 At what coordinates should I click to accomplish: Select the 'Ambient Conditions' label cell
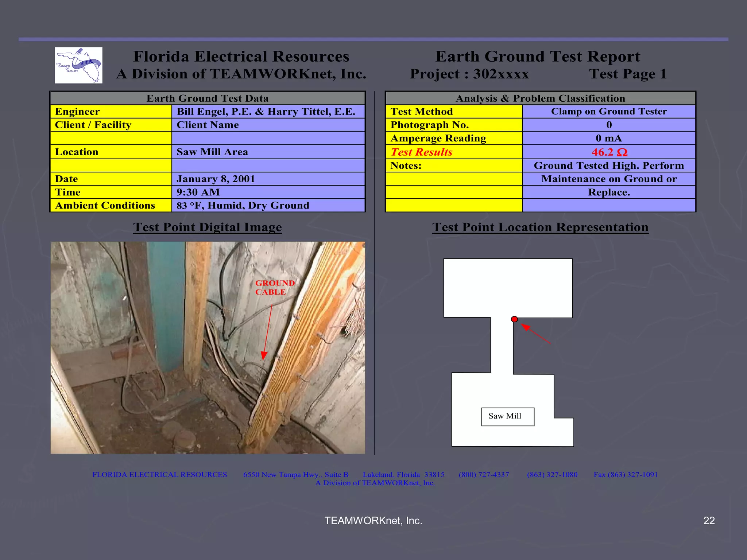point(111,205)
